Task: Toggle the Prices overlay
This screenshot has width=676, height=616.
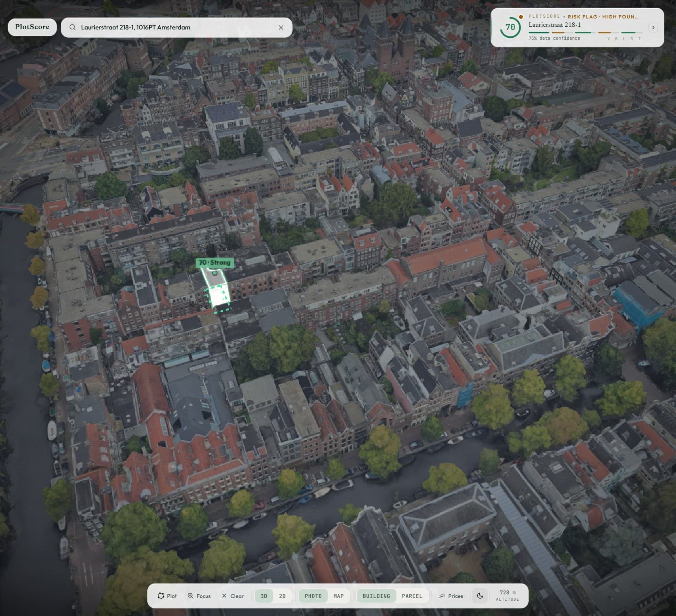Action: [x=451, y=596]
